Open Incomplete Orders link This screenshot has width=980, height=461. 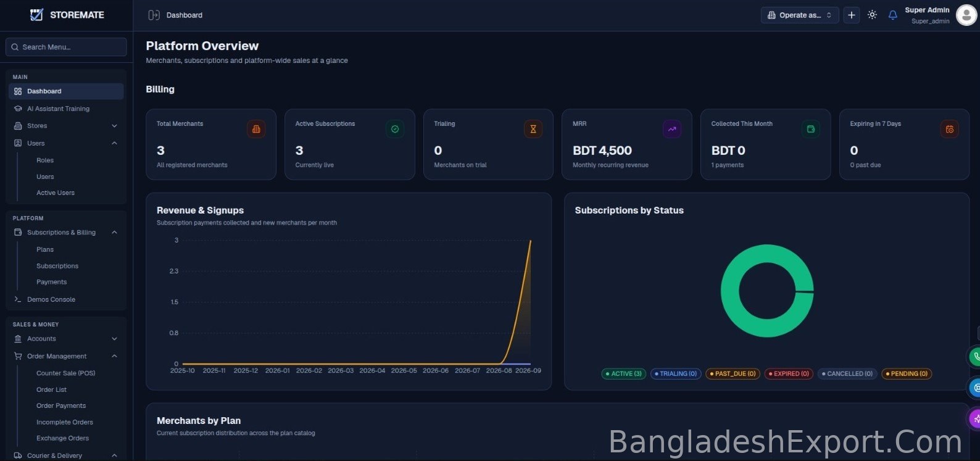pos(65,422)
